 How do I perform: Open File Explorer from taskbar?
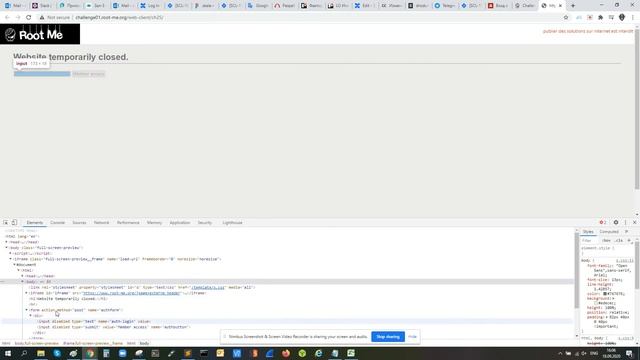[x=41, y=353]
